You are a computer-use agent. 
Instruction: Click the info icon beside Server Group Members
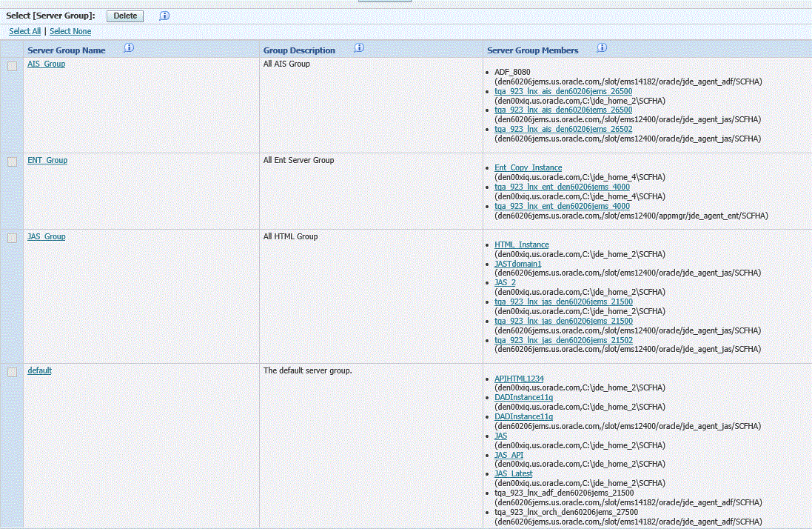pyautogui.click(x=602, y=47)
